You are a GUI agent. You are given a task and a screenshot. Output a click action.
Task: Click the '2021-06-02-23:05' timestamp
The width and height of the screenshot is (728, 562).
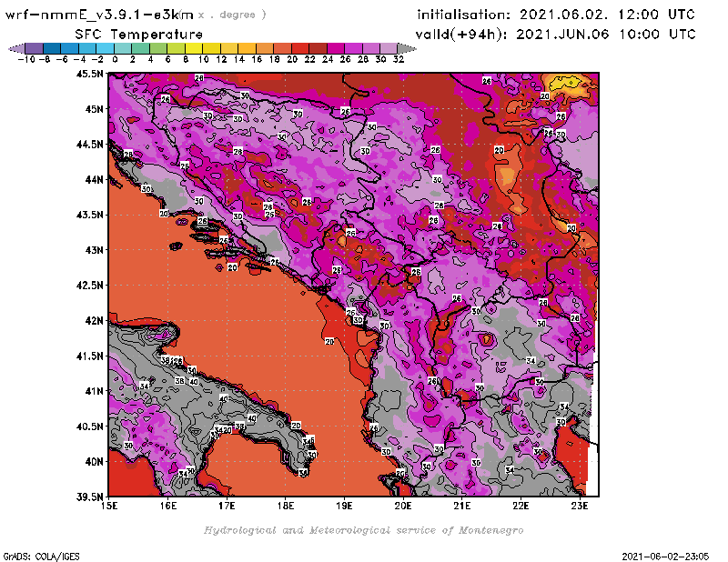point(665,557)
